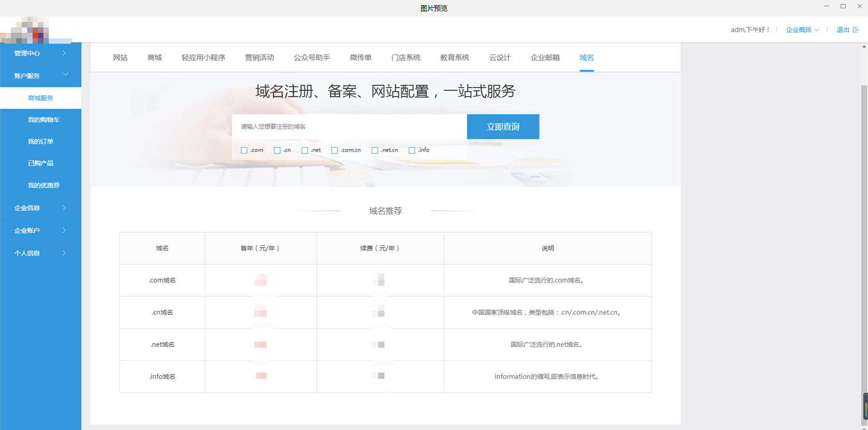
Task: Check the .com.cn domain checkbox
Action: (x=334, y=150)
